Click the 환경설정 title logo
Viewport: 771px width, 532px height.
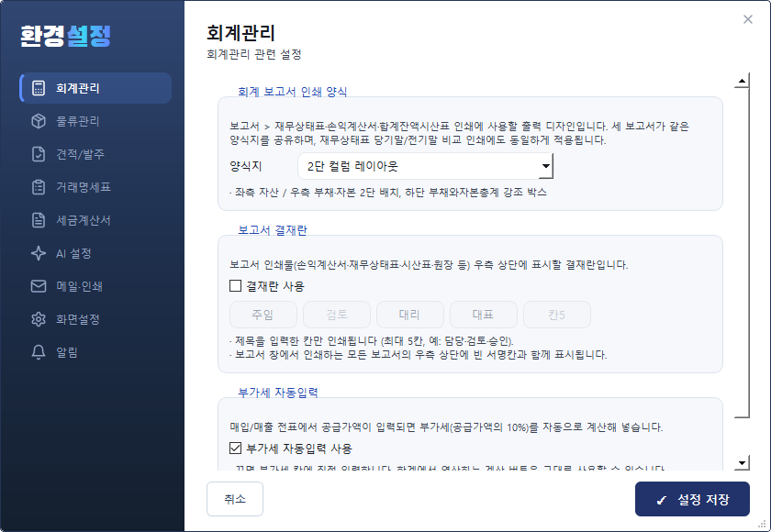pos(65,36)
